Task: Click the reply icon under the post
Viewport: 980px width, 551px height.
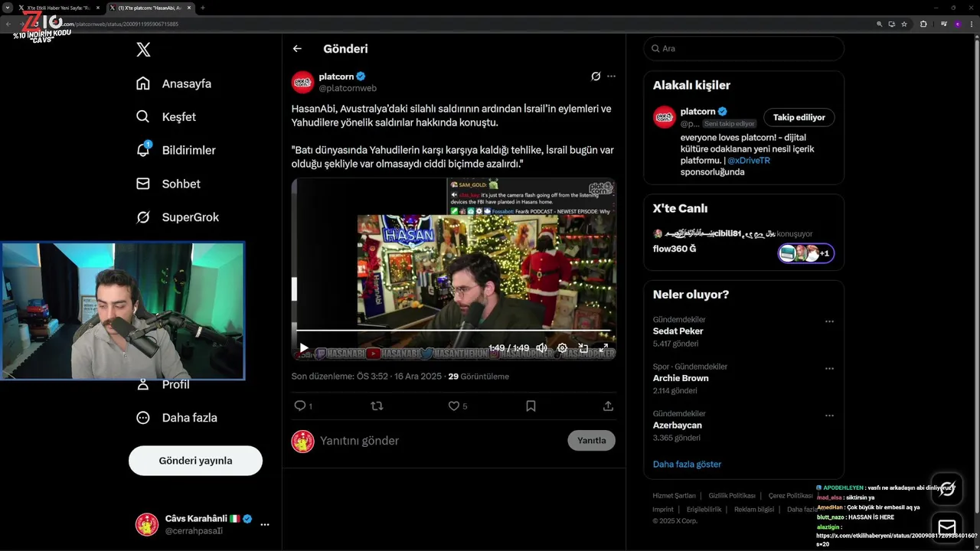Action: point(300,406)
